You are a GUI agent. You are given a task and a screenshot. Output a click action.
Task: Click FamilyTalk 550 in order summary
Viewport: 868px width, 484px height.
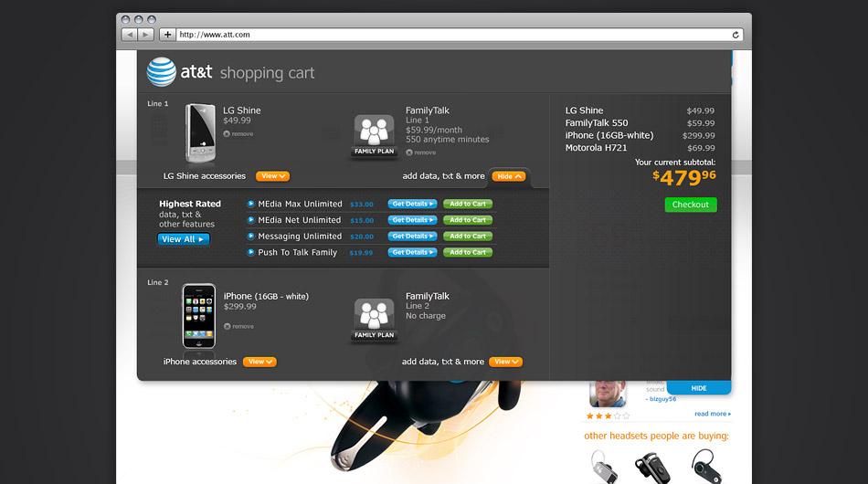pos(597,122)
